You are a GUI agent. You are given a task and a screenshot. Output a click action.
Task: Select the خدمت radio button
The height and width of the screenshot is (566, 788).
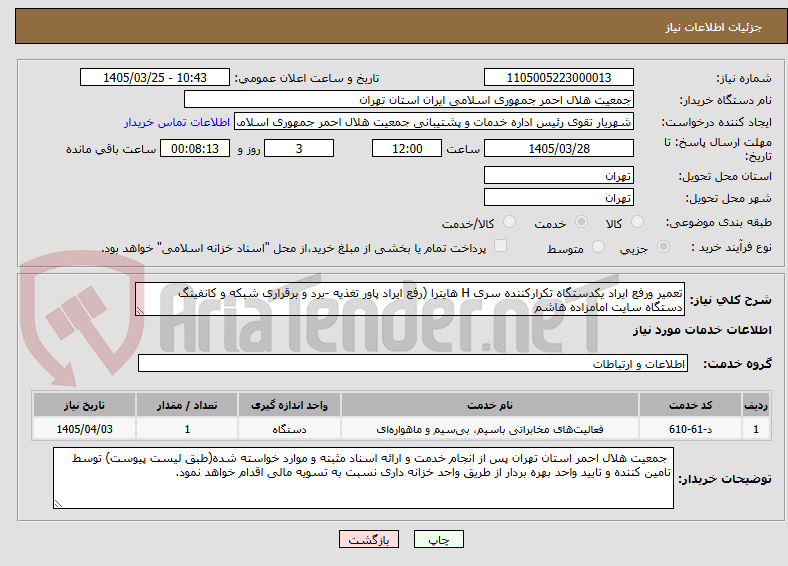click(x=581, y=222)
